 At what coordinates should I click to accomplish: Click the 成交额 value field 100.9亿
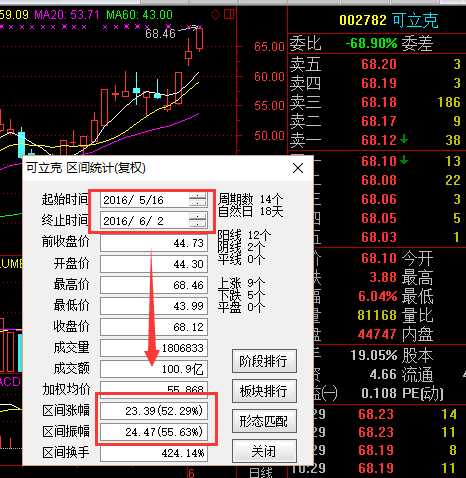click(154, 369)
